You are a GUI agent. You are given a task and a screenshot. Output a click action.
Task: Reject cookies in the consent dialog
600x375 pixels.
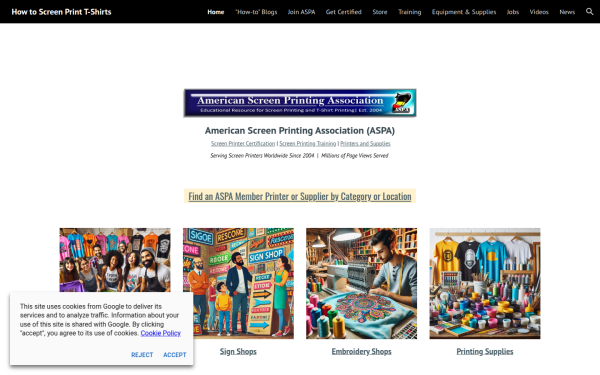(142, 355)
